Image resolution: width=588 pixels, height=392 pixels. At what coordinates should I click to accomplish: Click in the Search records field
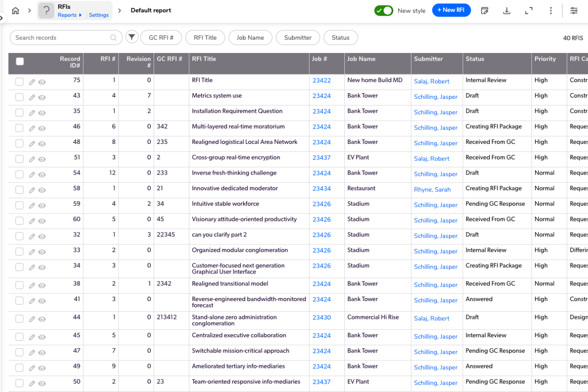(x=61, y=38)
